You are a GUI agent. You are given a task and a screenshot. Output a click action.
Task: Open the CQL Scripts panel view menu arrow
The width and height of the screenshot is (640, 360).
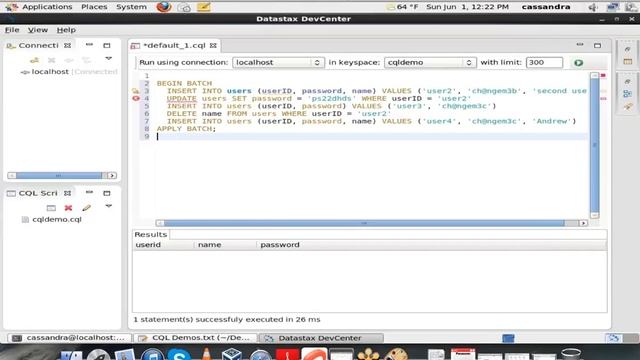click(x=109, y=207)
